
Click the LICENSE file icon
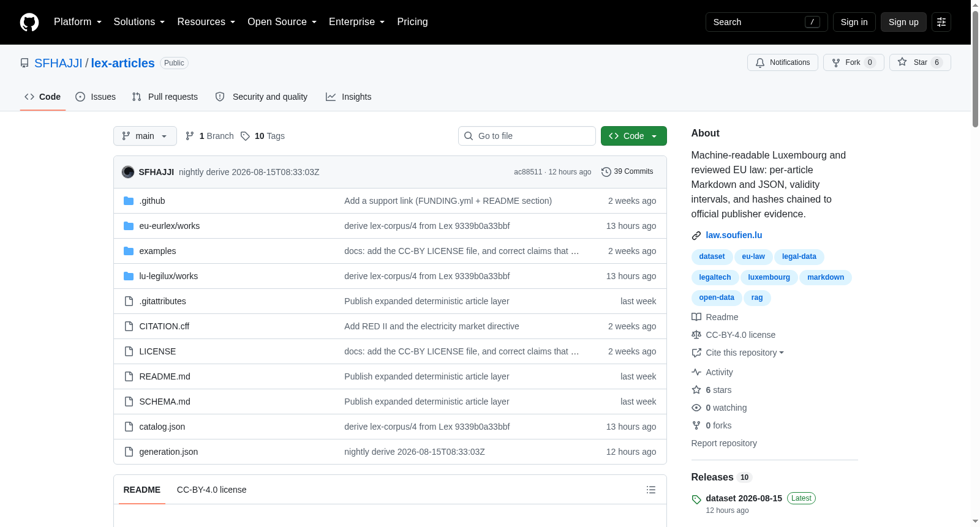click(129, 351)
